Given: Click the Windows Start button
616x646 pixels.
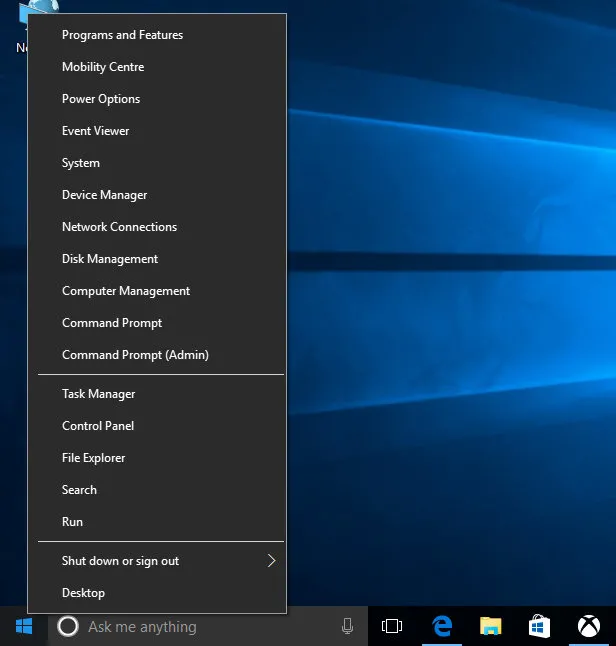Looking at the screenshot, I should coord(24,627).
